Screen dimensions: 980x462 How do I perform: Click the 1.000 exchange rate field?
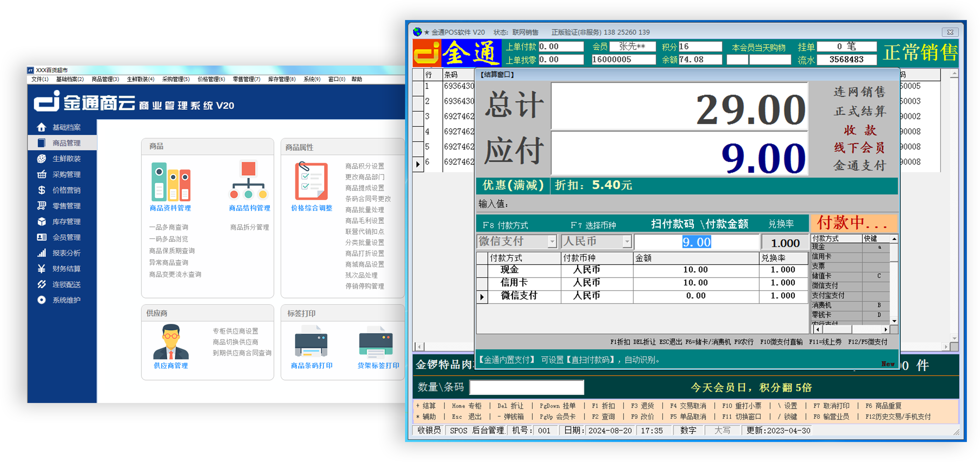point(785,242)
